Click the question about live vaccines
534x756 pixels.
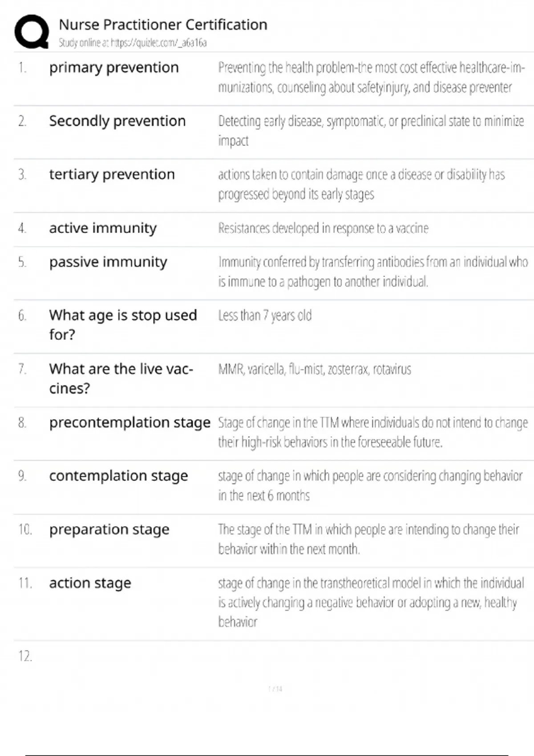[121, 378]
